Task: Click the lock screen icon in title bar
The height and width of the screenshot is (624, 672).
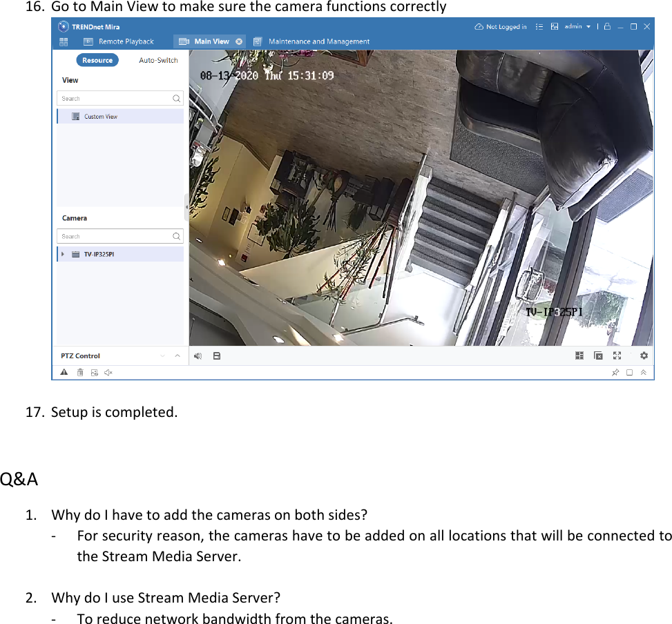Action: coord(606,26)
